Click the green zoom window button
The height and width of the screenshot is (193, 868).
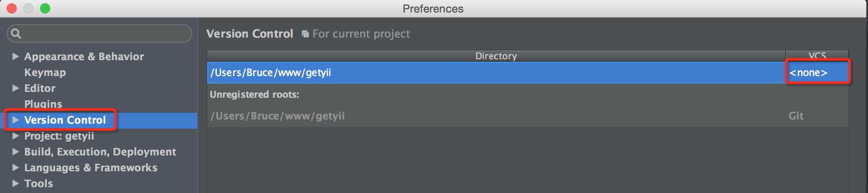click(45, 8)
